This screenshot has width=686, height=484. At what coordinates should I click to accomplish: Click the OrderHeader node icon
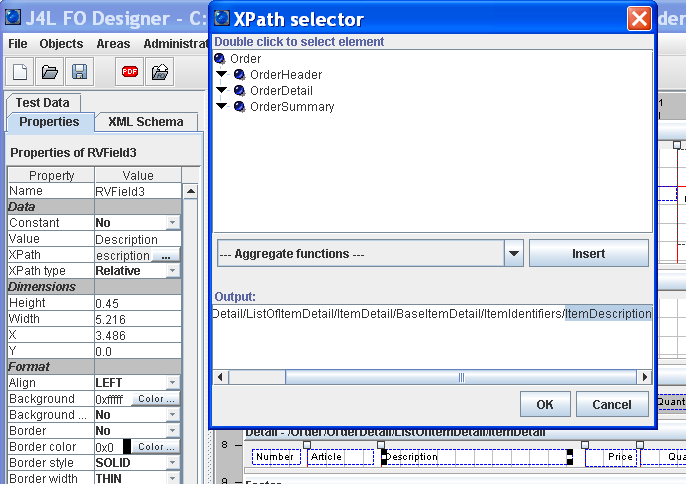pyautogui.click(x=239, y=75)
